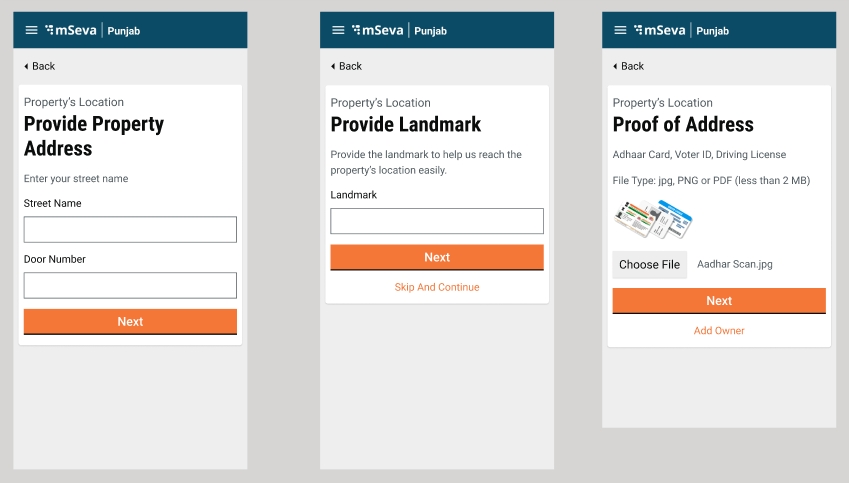Open hamburger menu on Proof of Address screen
Image resolution: width=849 pixels, height=483 pixels.
620,30
